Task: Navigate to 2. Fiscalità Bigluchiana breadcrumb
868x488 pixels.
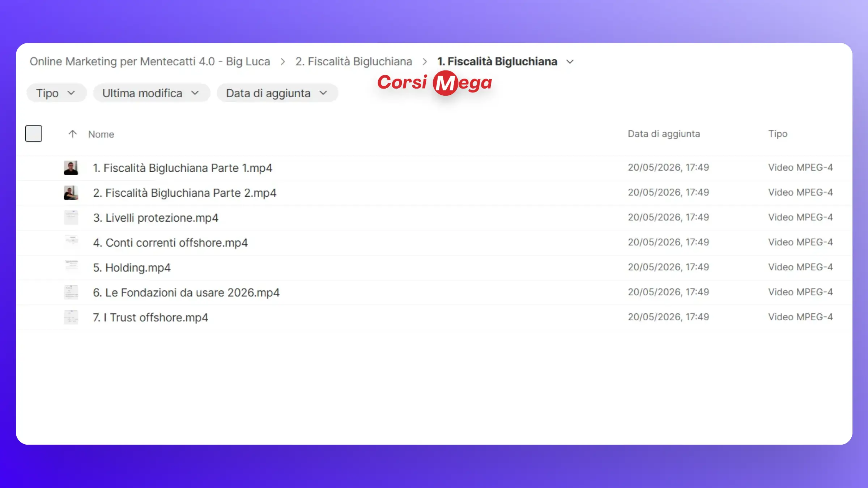Action: point(354,61)
